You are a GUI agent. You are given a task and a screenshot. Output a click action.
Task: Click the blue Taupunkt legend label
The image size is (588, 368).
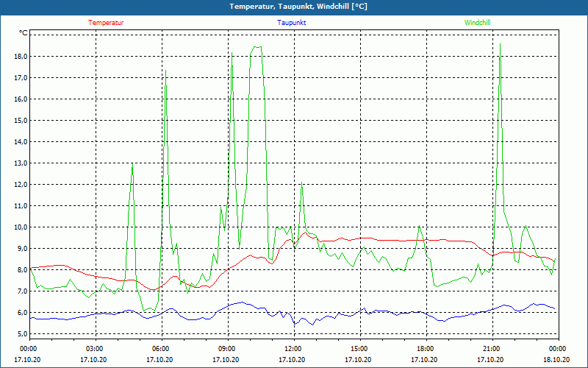pyautogui.click(x=291, y=23)
